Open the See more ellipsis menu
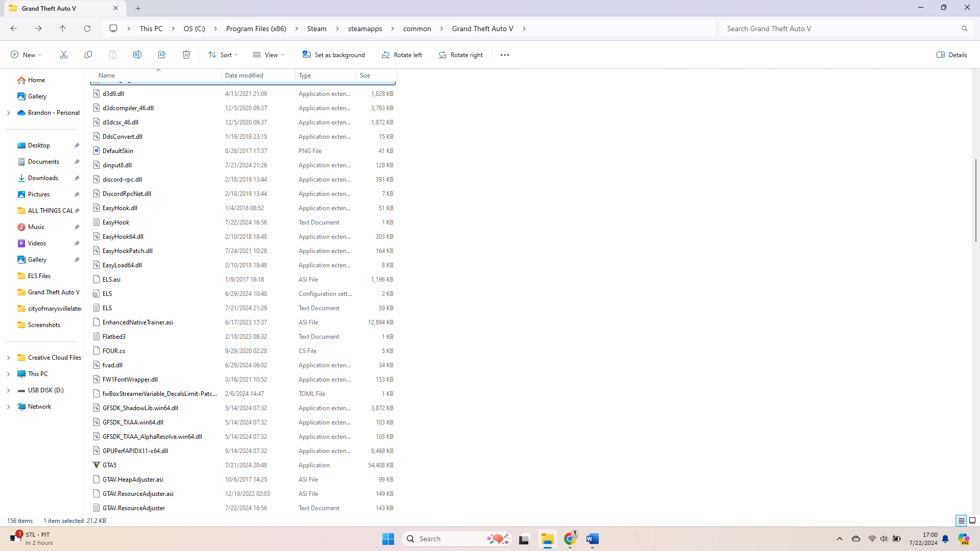 pyautogui.click(x=505, y=55)
